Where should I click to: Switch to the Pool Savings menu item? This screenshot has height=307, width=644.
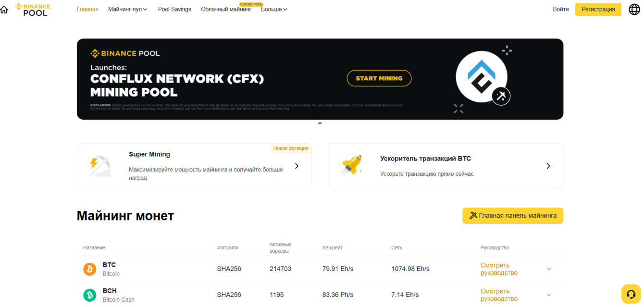(174, 9)
